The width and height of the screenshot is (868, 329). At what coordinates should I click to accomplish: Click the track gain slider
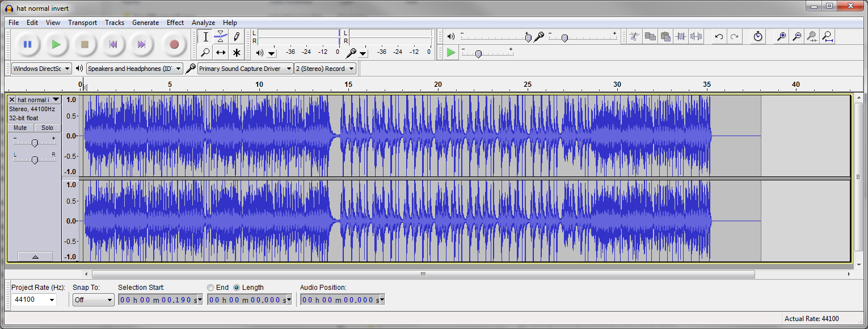point(35,143)
